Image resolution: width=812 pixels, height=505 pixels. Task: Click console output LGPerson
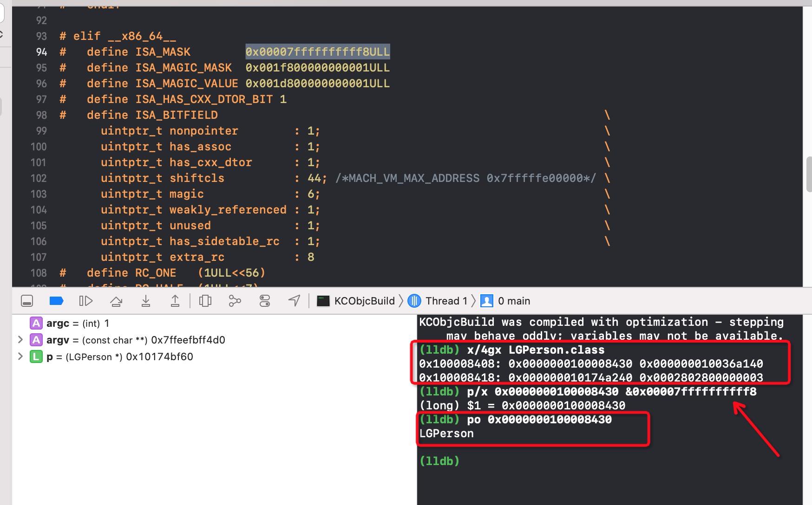click(x=446, y=434)
